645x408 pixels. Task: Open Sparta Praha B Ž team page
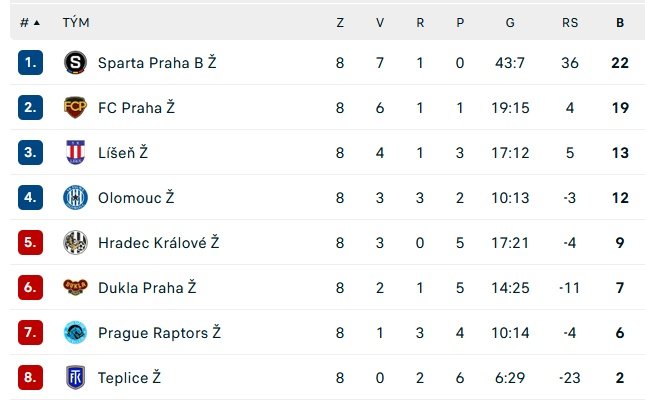tap(157, 62)
